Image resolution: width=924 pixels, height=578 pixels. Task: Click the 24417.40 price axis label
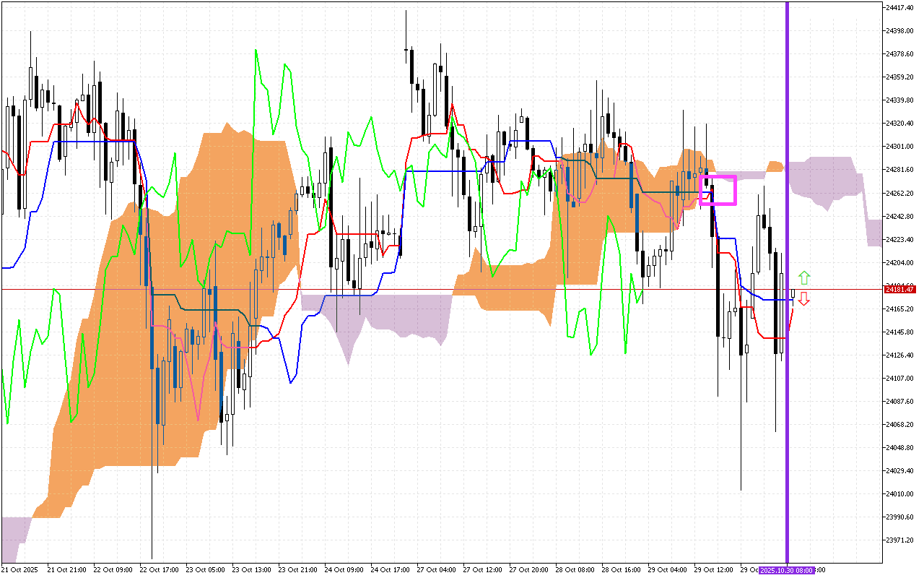pyautogui.click(x=899, y=8)
